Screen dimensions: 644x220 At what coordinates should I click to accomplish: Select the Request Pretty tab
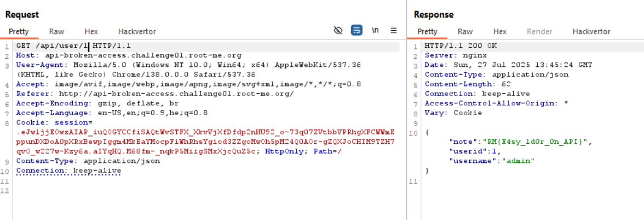pos(19,32)
